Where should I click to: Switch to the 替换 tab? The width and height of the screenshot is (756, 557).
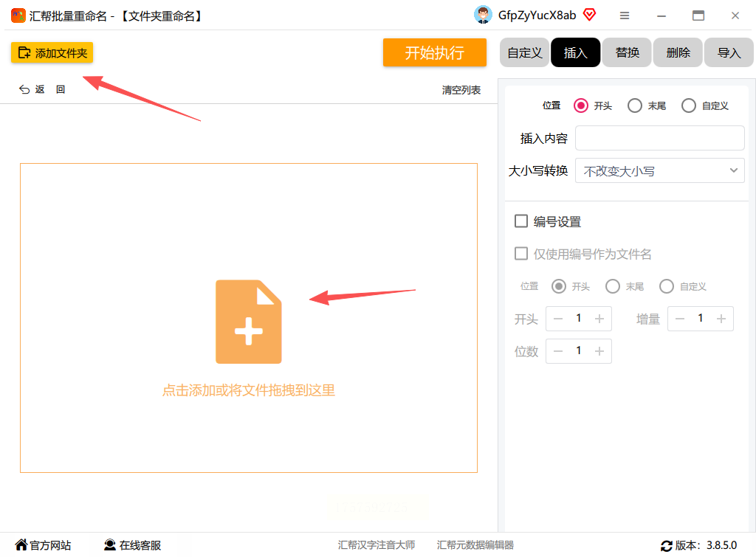pos(627,52)
